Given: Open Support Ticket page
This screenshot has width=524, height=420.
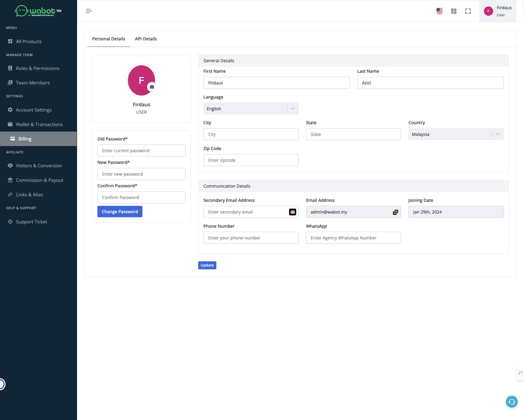Looking at the screenshot, I should click(38, 222).
